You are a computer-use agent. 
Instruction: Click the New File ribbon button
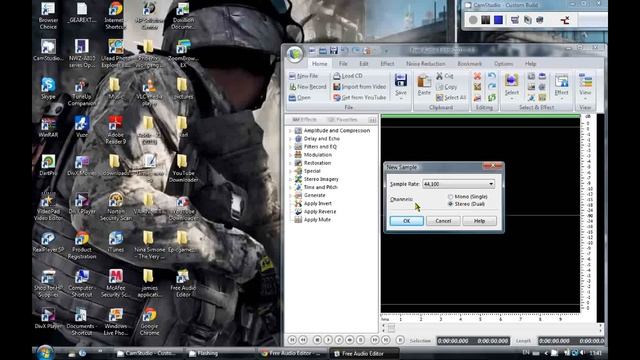pyautogui.click(x=303, y=76)
